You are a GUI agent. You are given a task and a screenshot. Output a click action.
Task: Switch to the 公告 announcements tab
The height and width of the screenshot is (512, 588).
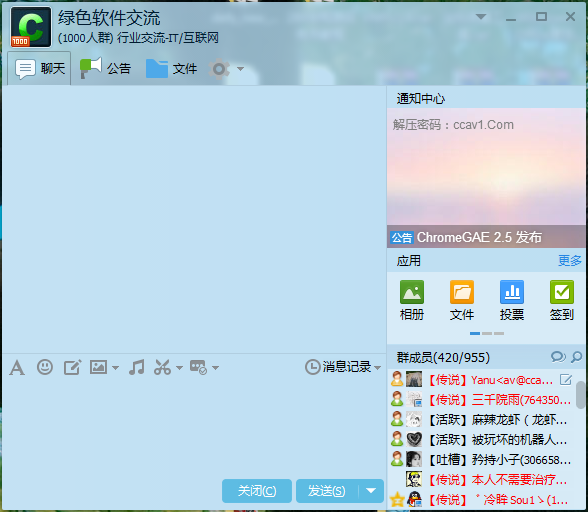105,68
